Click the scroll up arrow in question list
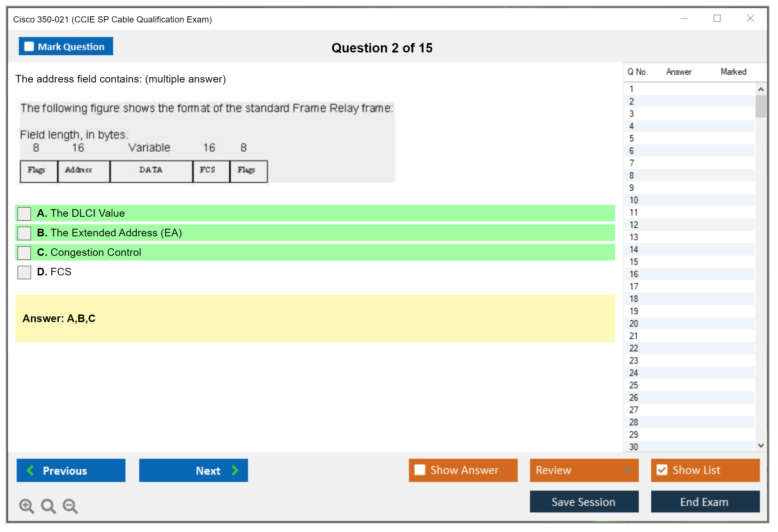Image resolution: width=778 pixels, height=532 pixels. point(761,89)
